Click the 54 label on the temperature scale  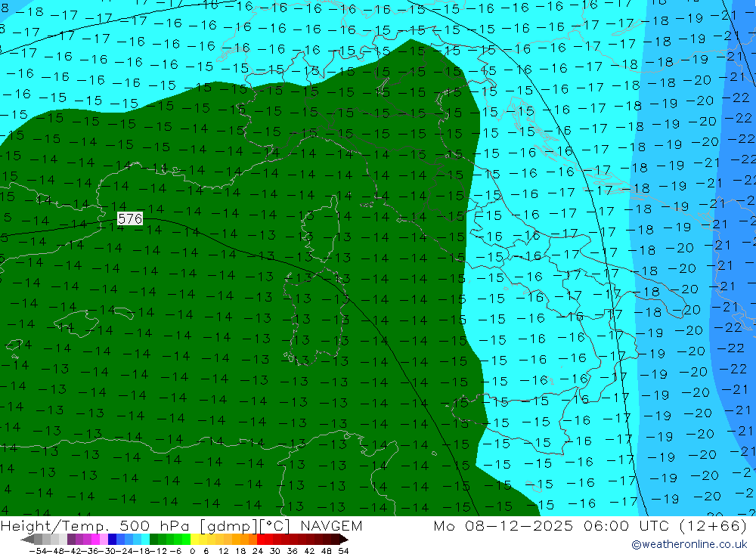click(343, 551)
